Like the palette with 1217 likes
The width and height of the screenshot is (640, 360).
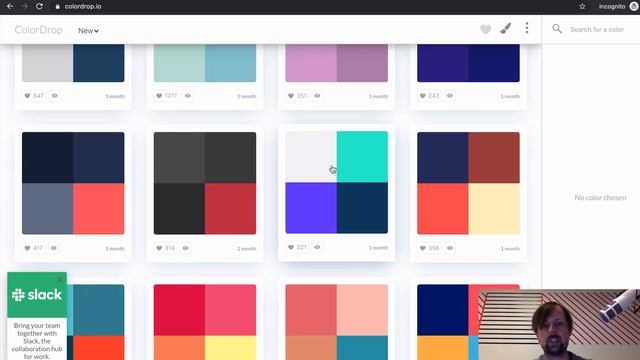pos(166,96)
